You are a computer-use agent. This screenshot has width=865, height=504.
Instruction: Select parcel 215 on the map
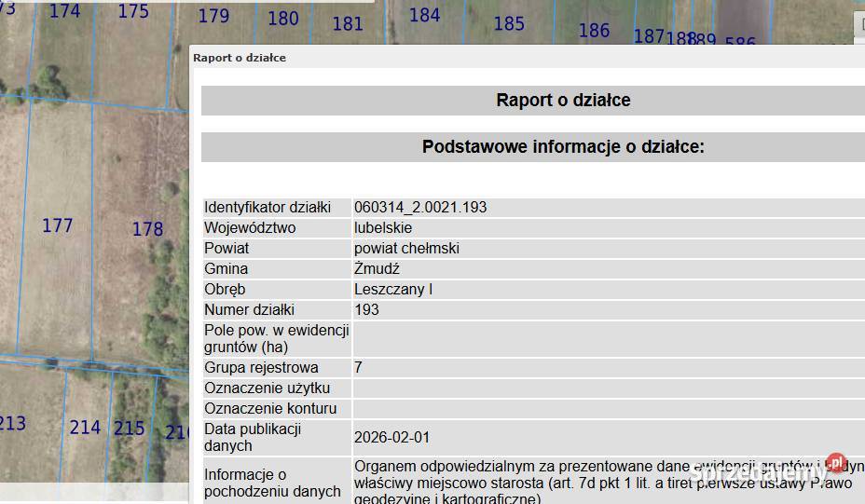click(x=130, y=428)
